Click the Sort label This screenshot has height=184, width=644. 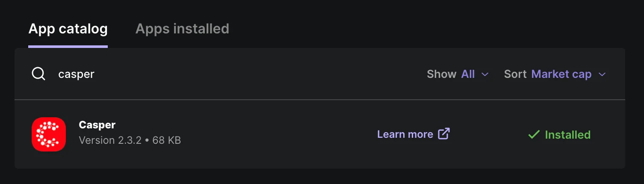click(515, 74)
